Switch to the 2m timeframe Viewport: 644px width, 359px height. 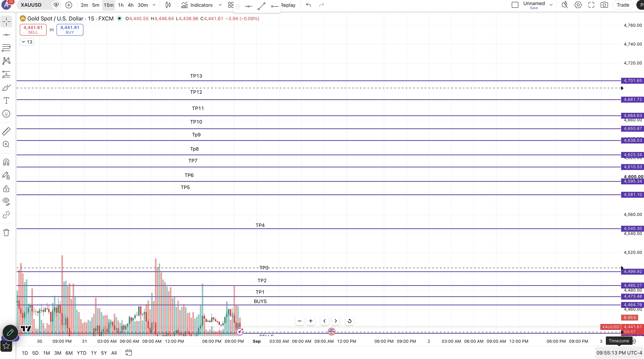(x=84, y=5)
